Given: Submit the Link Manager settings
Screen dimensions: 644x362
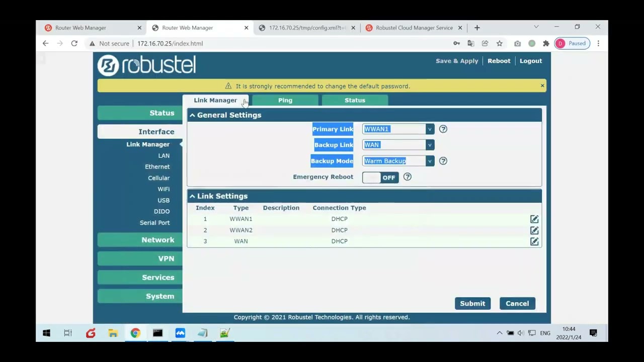Looking at the screenshot, I should point(472,303).
